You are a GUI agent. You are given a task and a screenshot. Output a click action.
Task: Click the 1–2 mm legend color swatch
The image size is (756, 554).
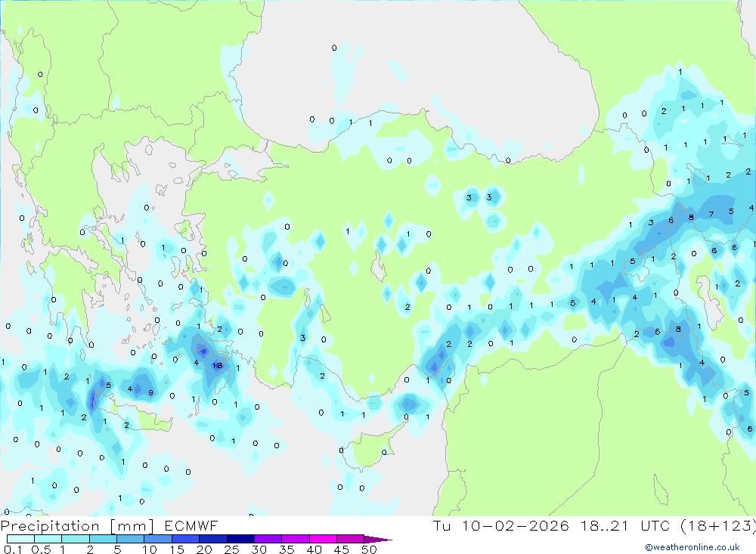click(x=76, y=539)
